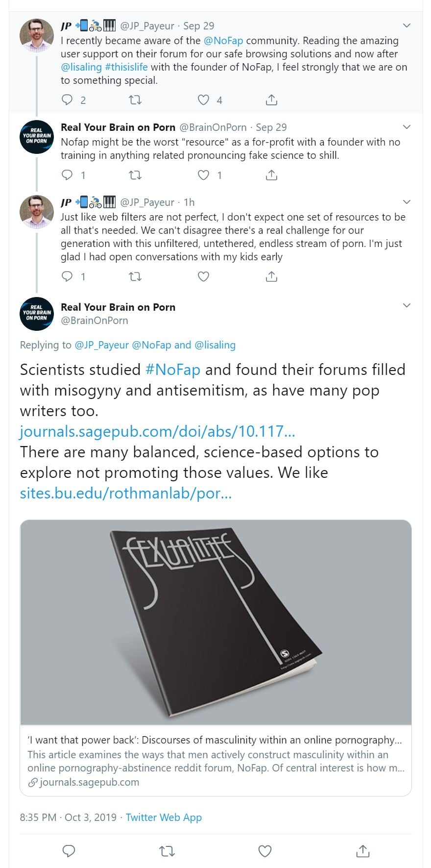Reply to the main BrainOnPorn tweet
431x868 pixels.
click(x=69, y=851)
